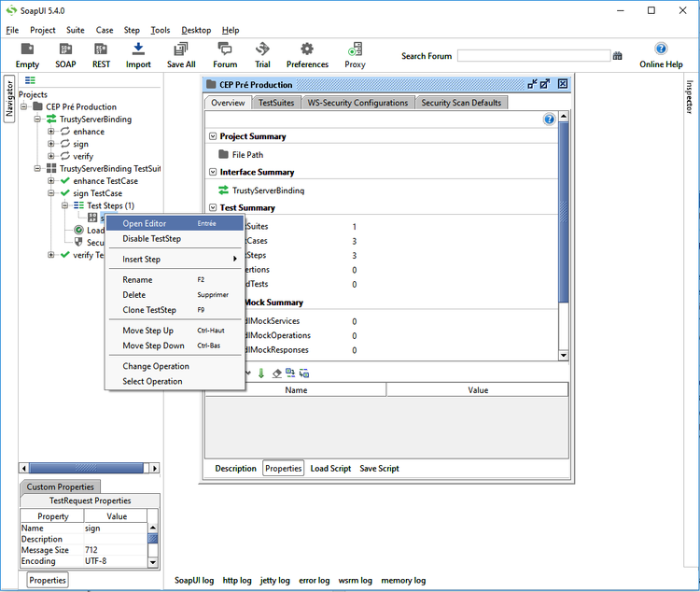Toggle the Navigator side panel button
The width and height of the screenshot is (700, 592).
[9, 99]
